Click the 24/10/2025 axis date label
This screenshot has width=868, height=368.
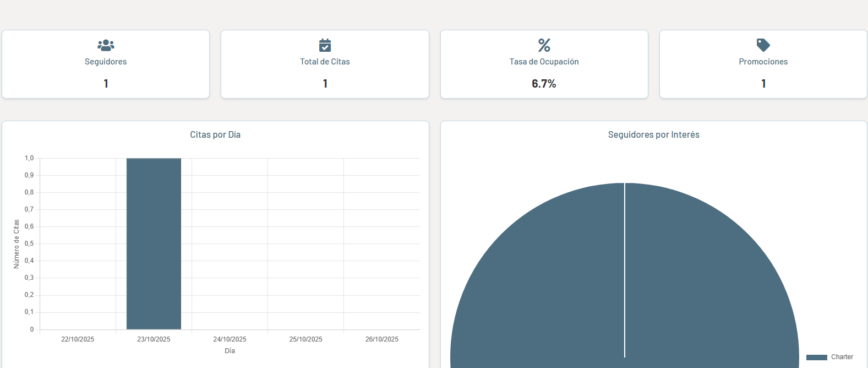point(230,339)
